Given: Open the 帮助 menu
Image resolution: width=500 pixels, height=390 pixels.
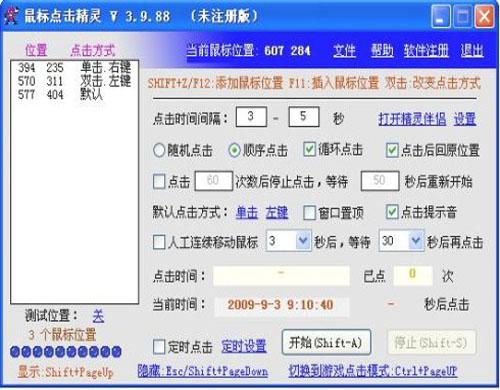Looking at the screenshot, I should pyautogui.click(x=382, y=51).
